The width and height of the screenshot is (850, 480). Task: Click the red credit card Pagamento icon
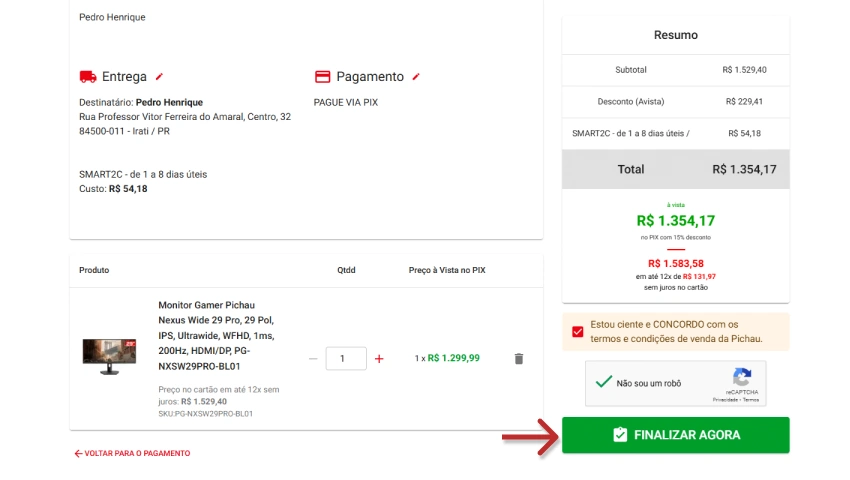click(x=323, y=76)
